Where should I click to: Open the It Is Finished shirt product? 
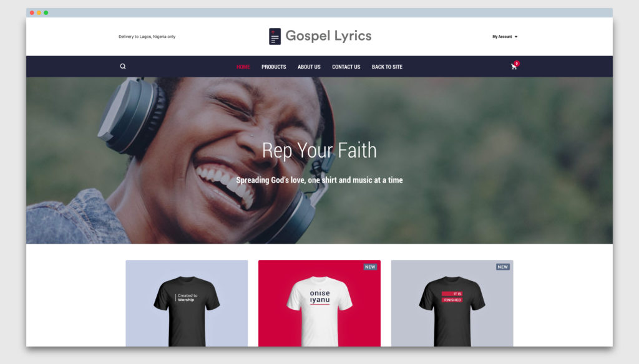(x=452, y=304)
